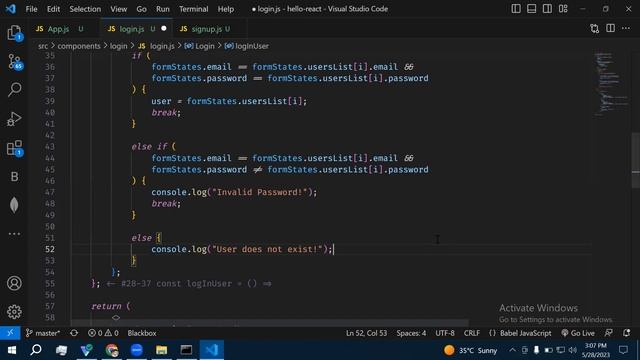This screenshot has height=360, width=640.
Task: Open editor More Actions ellipsis
Action: click(626, 29)
